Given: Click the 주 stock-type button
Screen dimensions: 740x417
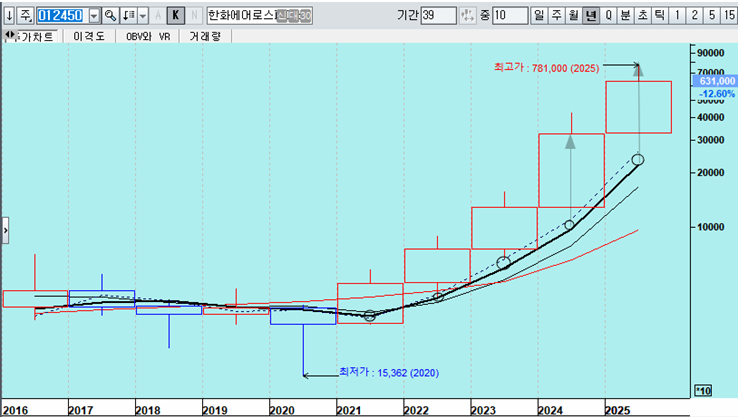Looking at the screenshot, I should (x=25, y=16).
